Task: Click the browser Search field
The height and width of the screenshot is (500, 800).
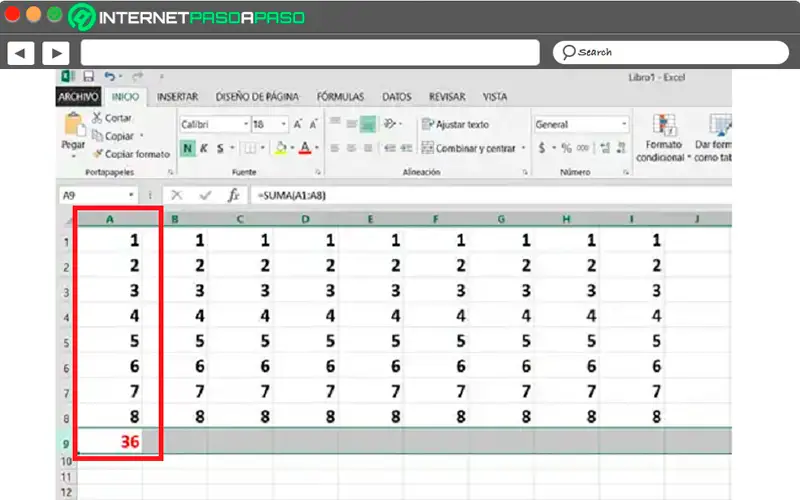Action: pyautogui.click(x=671, y=52)
